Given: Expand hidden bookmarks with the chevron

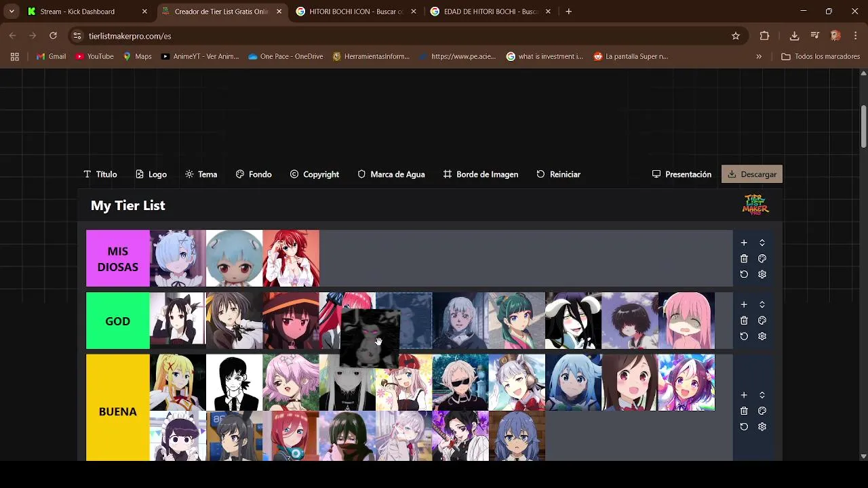Looking at the screenshot, I should tap(759, 56).
